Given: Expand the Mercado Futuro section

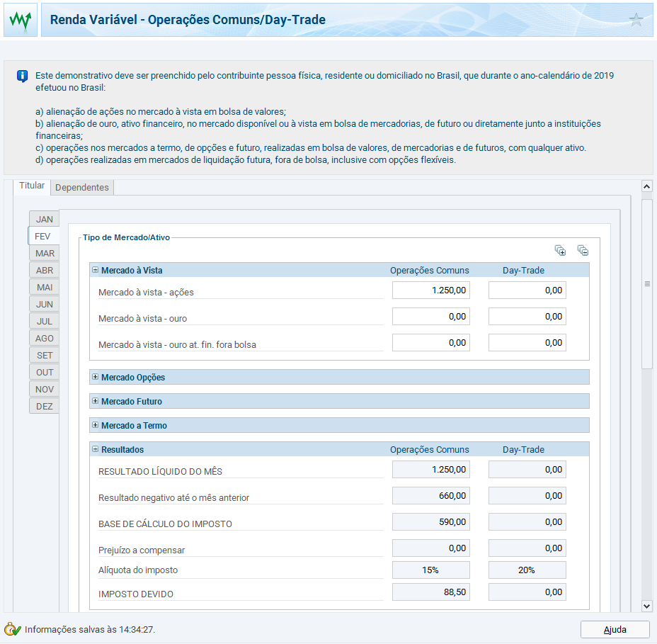Looking at the screenshot, I should (x=95, y=401).
